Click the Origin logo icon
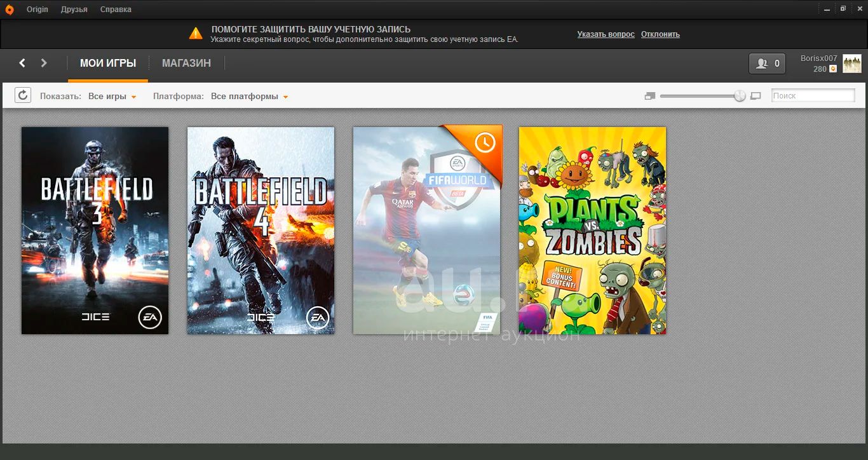This screenshot has width=868, height=460. point(9,10)
